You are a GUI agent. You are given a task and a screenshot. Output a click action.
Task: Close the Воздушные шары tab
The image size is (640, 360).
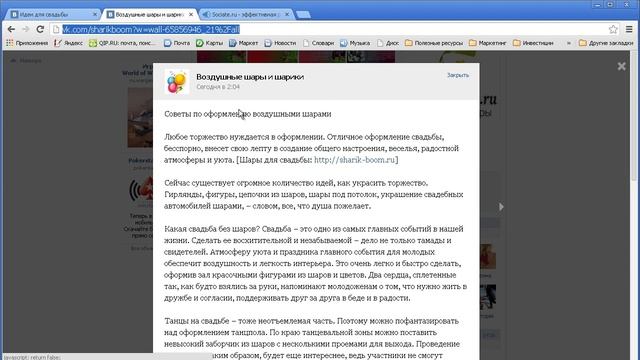[x=191, y=14]
